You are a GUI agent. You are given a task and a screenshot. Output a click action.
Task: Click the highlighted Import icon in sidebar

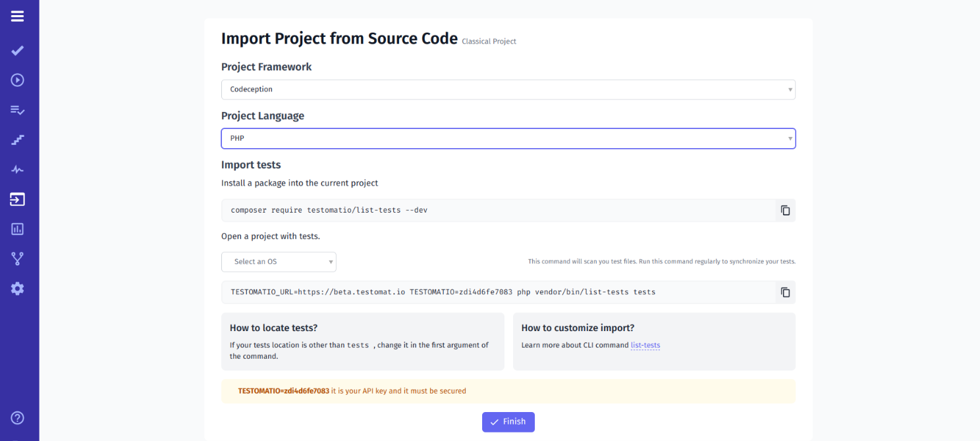click(x=17, y=199)
